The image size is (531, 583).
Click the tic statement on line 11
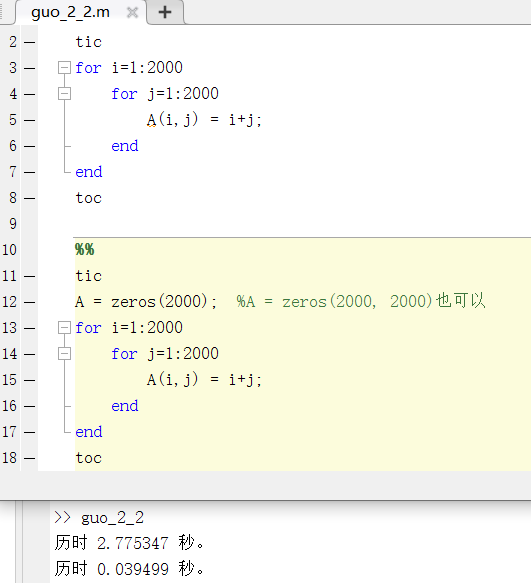click(88, 276)
